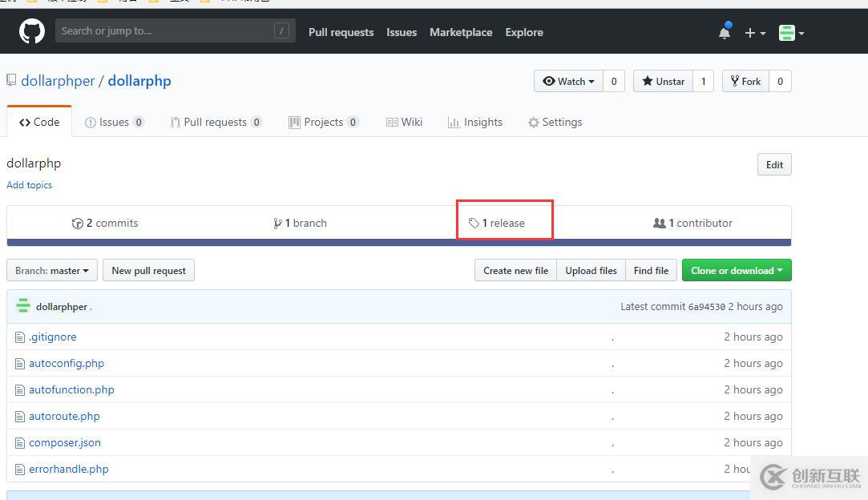Open the user avatar menu

coord(791,33)
